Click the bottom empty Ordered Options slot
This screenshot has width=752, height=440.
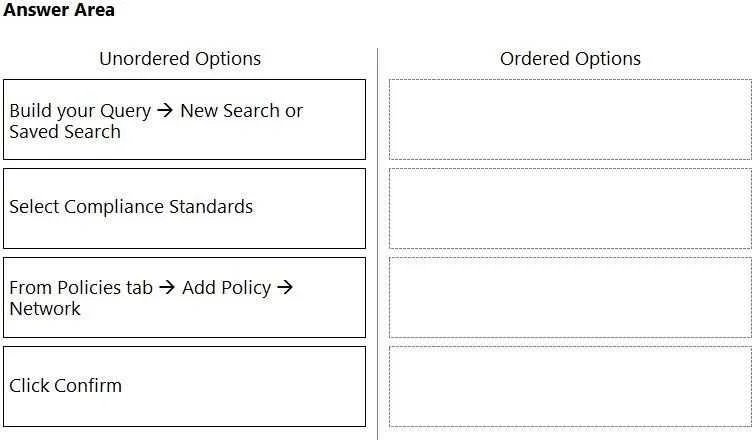pyautogui.click(x=570, y=386)
